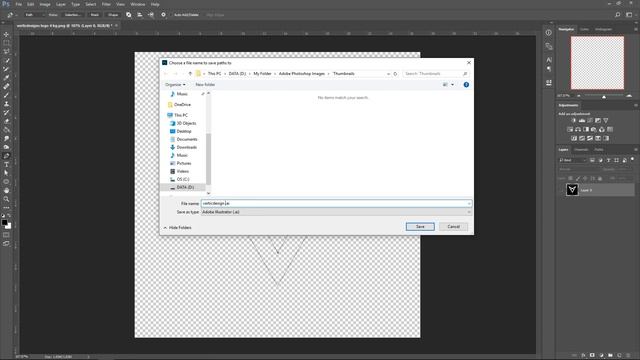The width and height of the screenshot is (640, 360).
Task: Select the Eyedropper tool
Action: click(x=6, y=78)
